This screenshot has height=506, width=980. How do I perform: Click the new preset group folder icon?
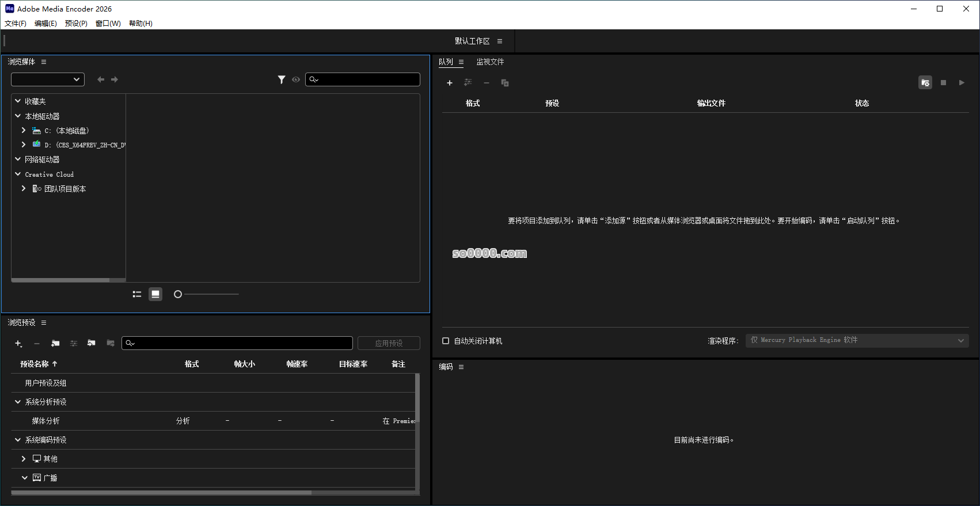tap(55, 343)
